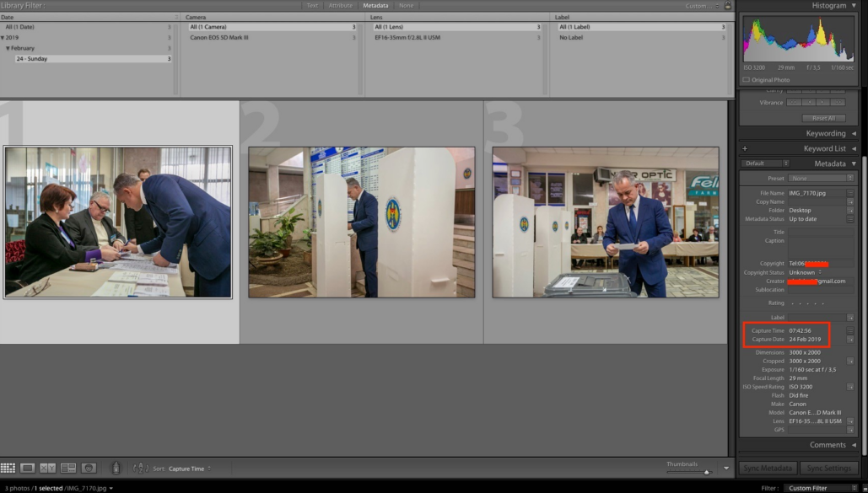Collapse the February month tree
Viewport: 868px width, 493px height.
8,48
